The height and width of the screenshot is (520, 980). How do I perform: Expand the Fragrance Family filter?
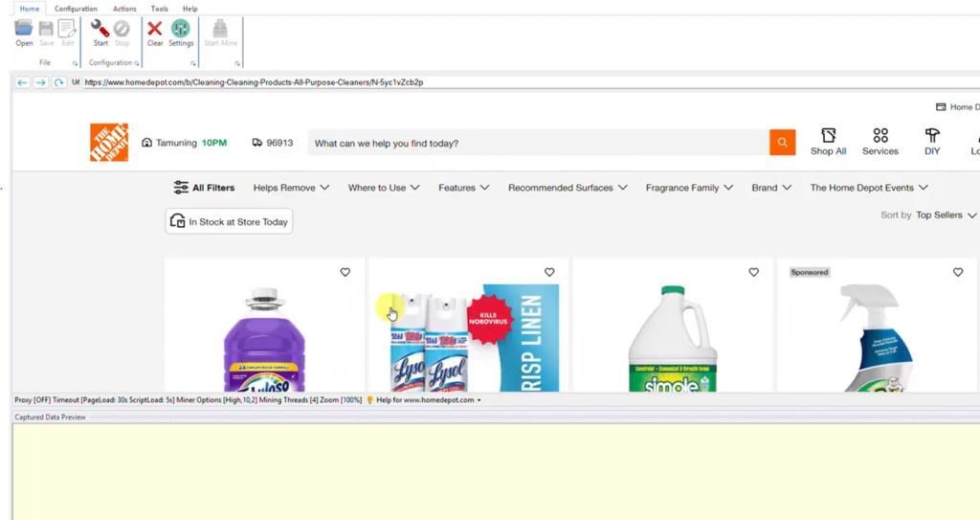pyautogui.click(x=689, y=188)
